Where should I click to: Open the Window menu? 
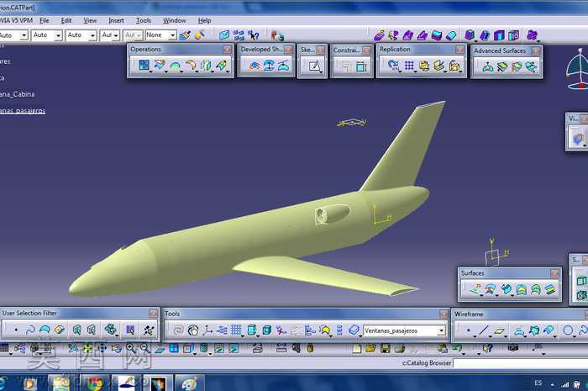(175, 21)
